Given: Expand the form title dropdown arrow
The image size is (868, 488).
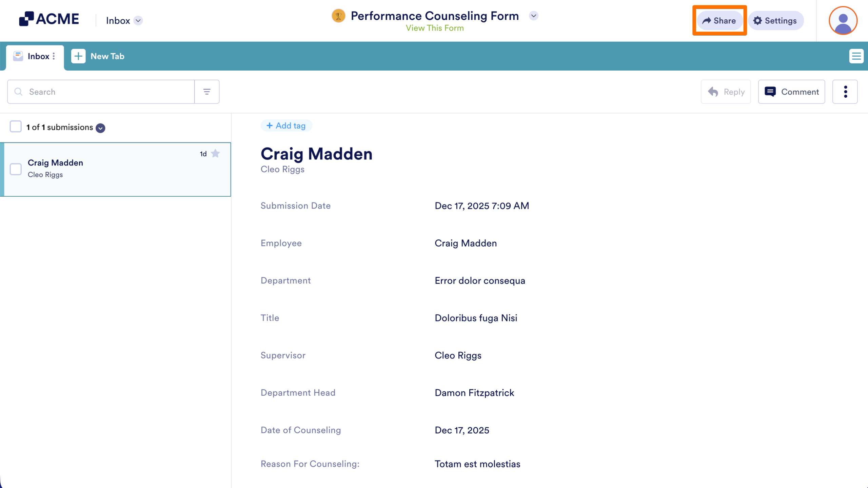Looking at the screenshot, I should [533, 16].
